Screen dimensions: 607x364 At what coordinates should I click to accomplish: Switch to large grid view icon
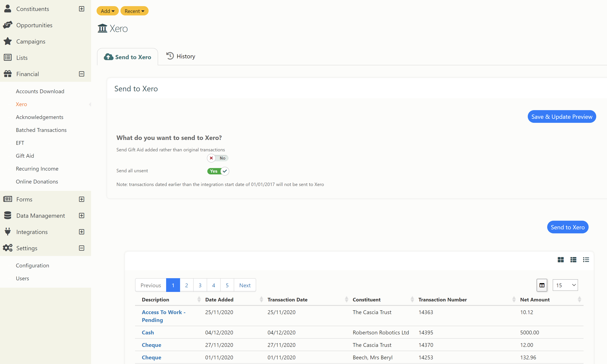coord(561,260)
